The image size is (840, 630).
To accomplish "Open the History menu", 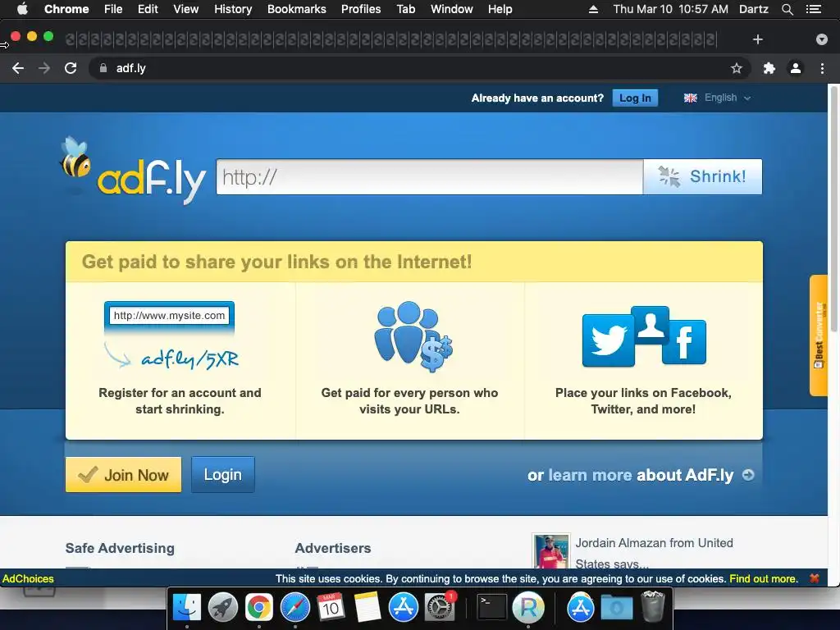I will (x=233, y=9).
